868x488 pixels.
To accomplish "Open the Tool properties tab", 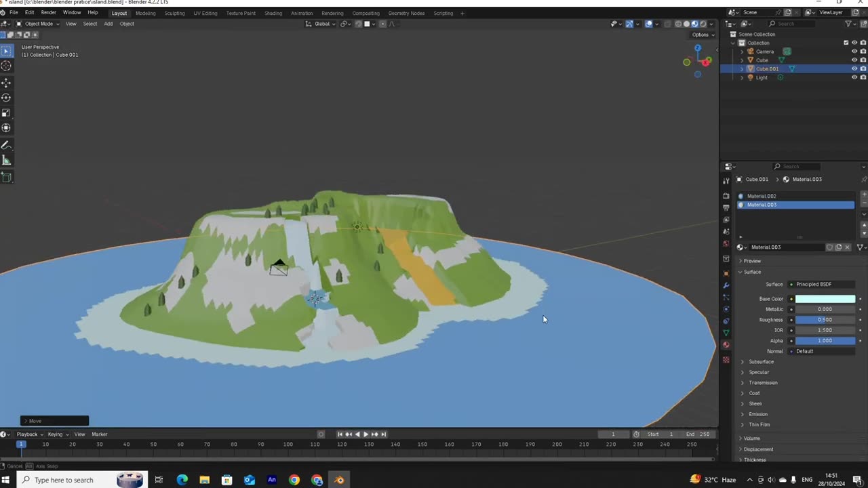I will pos(726,181).
